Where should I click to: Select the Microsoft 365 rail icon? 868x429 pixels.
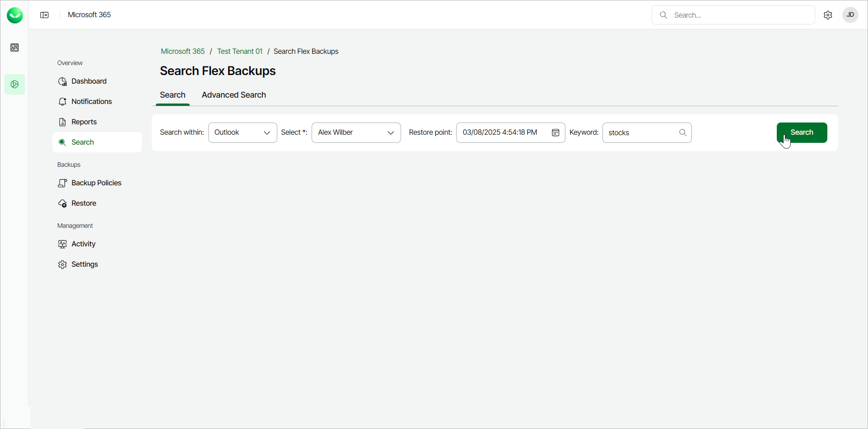[15, 85]
